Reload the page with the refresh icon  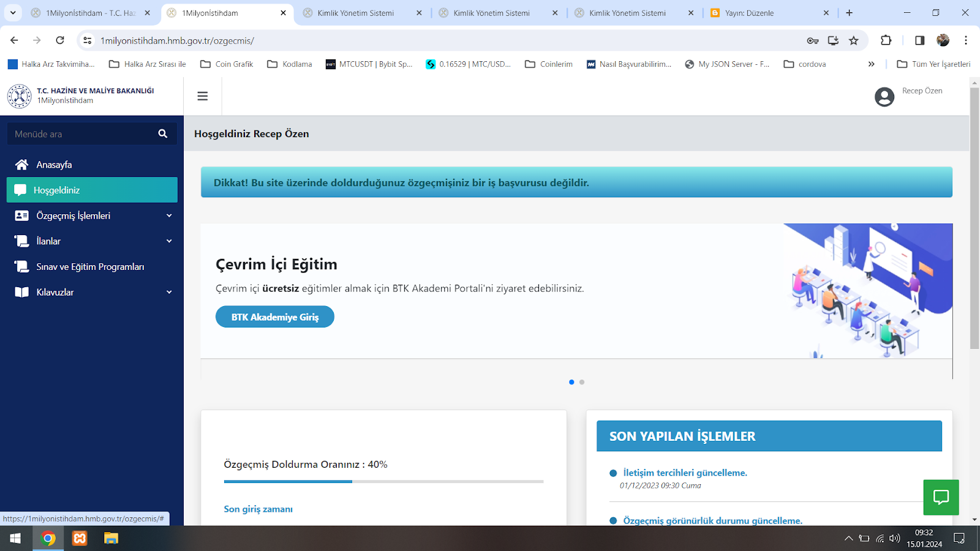[60, 40]
